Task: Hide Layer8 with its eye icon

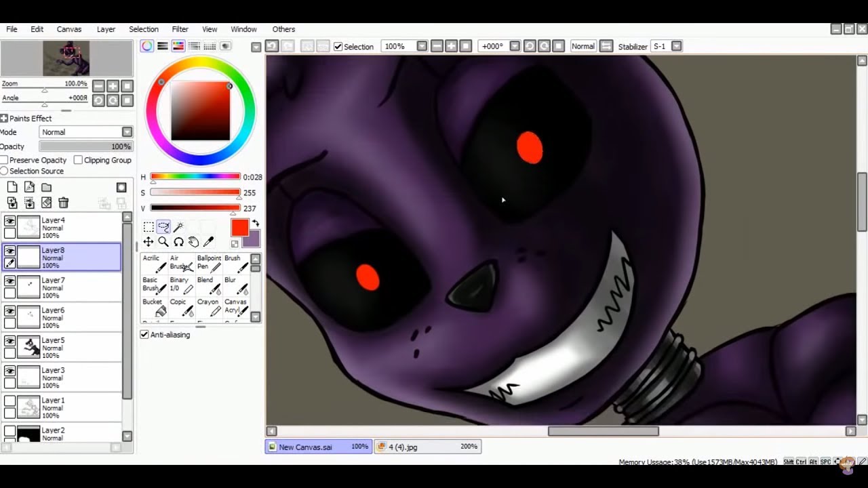Action: (9, 251)
